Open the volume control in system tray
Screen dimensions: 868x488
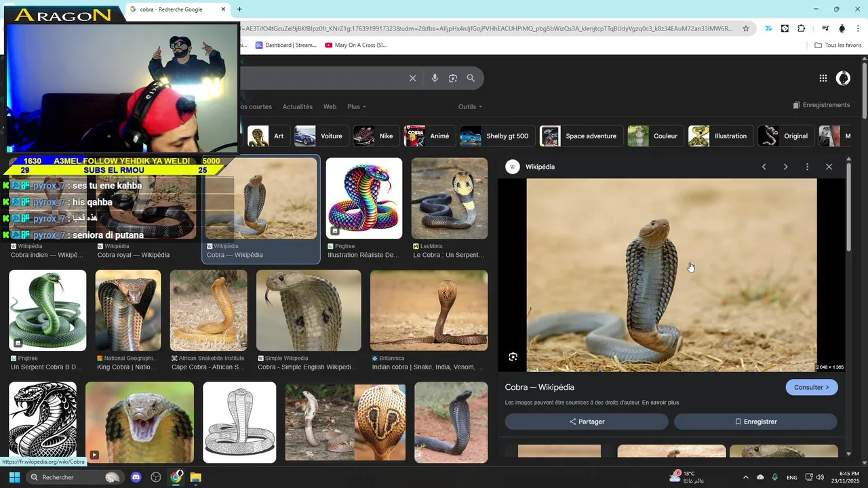(x=821, y=477)
